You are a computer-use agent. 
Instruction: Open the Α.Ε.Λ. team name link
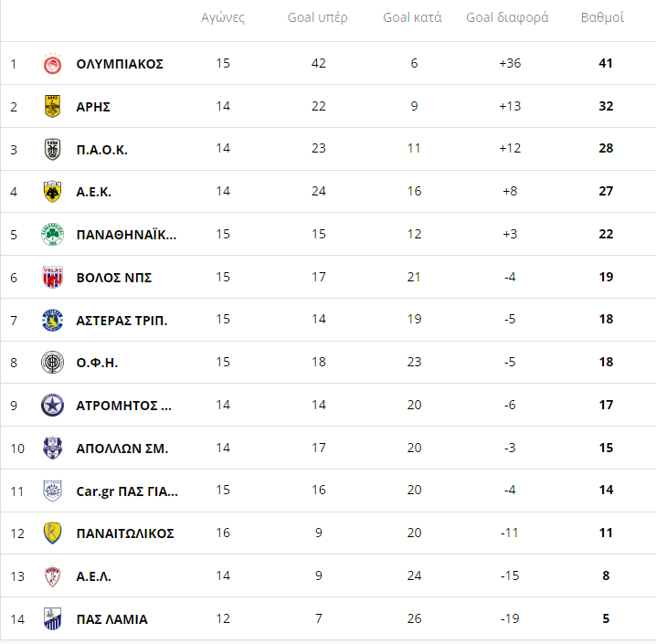coord(94,576)
